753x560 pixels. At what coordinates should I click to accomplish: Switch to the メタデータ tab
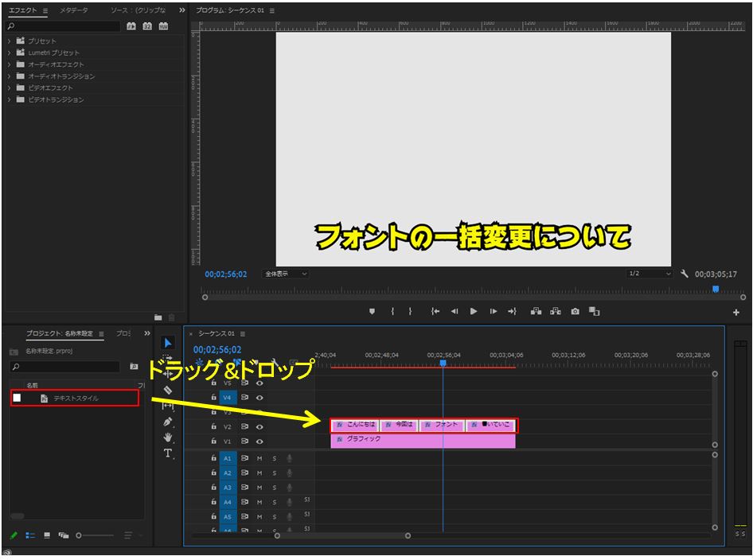(74, 10)
